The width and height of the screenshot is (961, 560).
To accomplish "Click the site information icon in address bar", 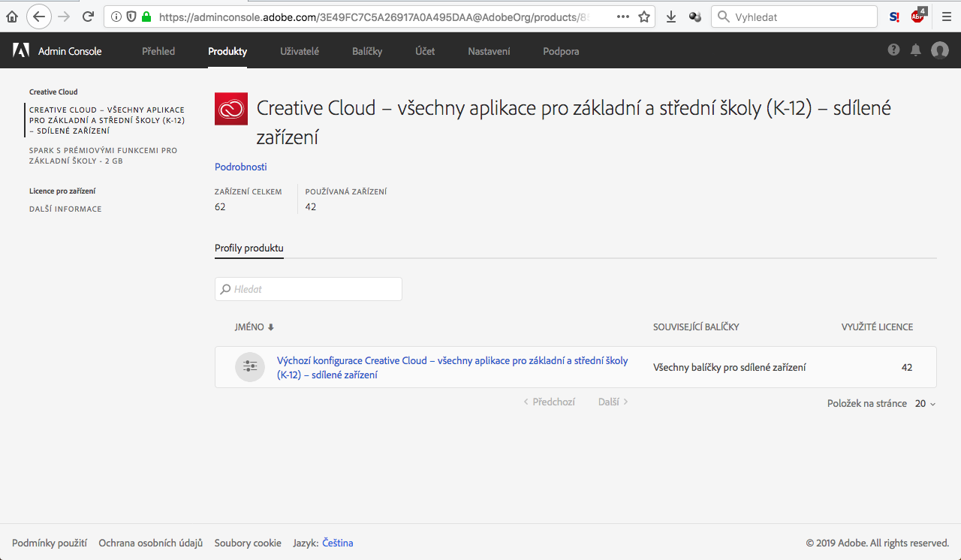I will point(117,17).
